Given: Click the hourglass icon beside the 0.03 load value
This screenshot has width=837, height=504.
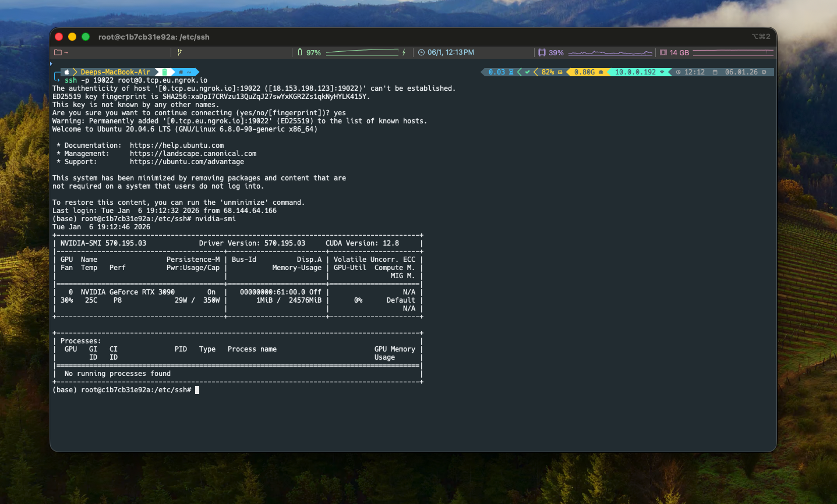Looking at the screenshot, I should [x=510, y=72].
